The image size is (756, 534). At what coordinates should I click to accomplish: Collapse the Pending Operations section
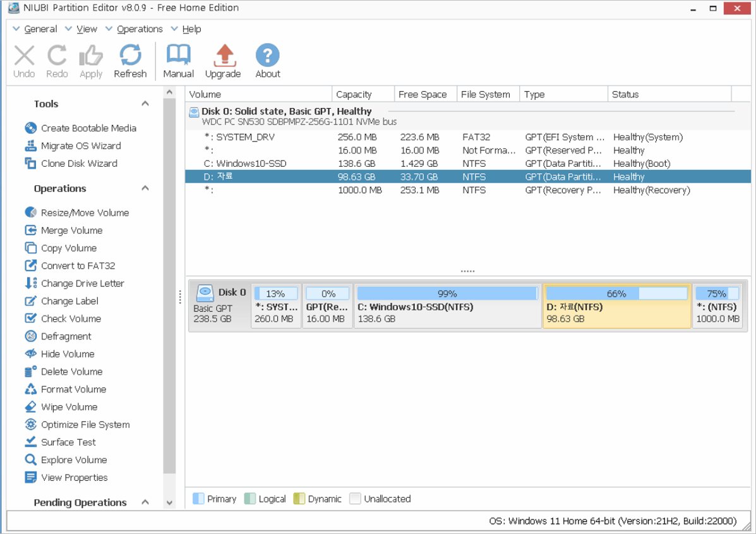(145, 502)
